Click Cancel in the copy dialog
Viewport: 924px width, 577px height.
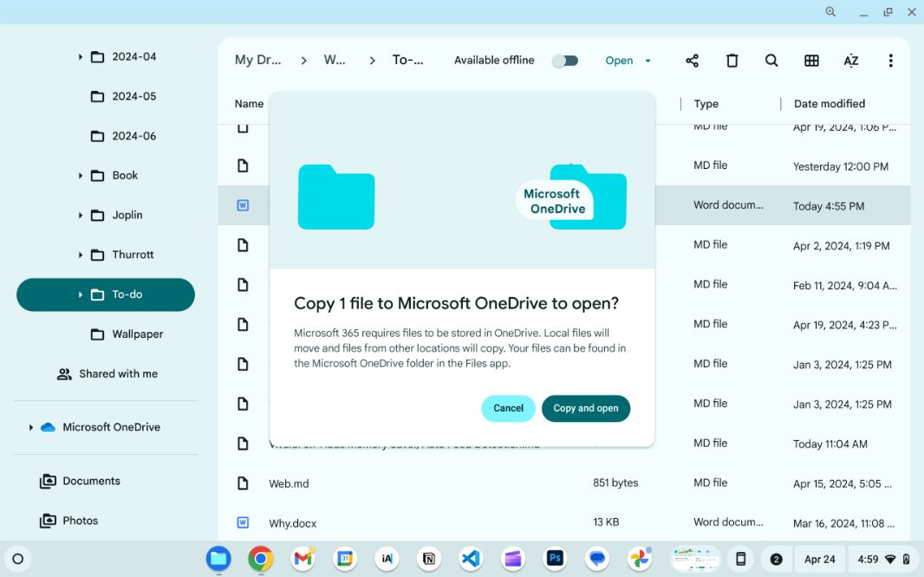click(x=508, y=408)
